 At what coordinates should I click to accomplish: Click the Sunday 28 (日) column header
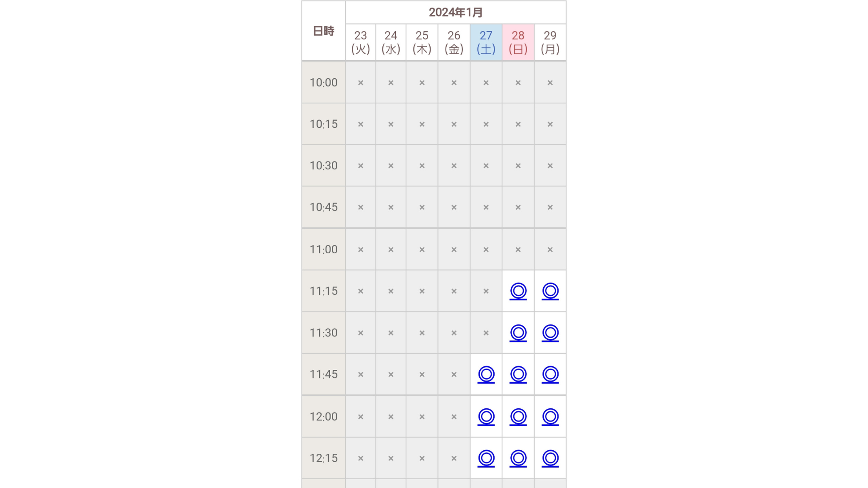pyautogui.click(x=518, y=42)
